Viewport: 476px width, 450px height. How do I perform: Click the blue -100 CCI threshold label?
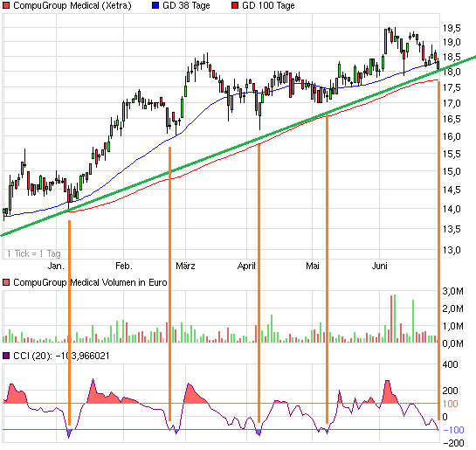[454, 430]
